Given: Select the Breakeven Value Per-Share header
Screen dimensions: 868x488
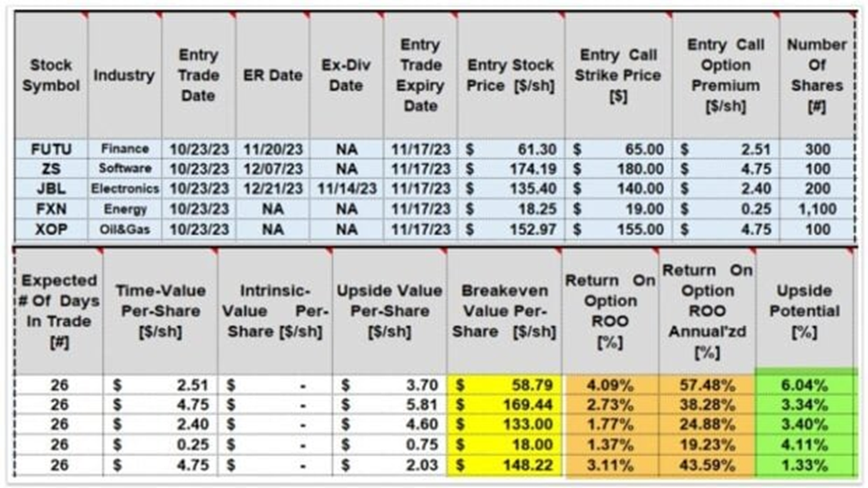Looking at the screenshot, I should [504, 312].
